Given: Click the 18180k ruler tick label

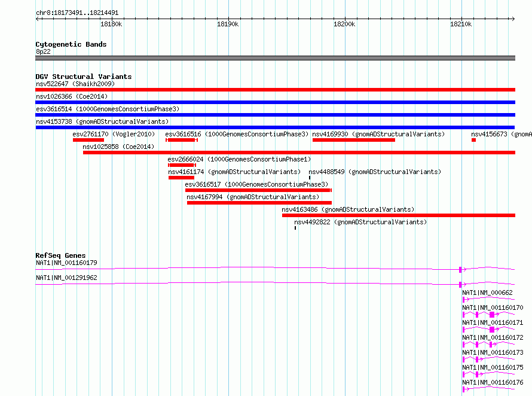Looking at the screenshot, I should [x=111, y=24].
